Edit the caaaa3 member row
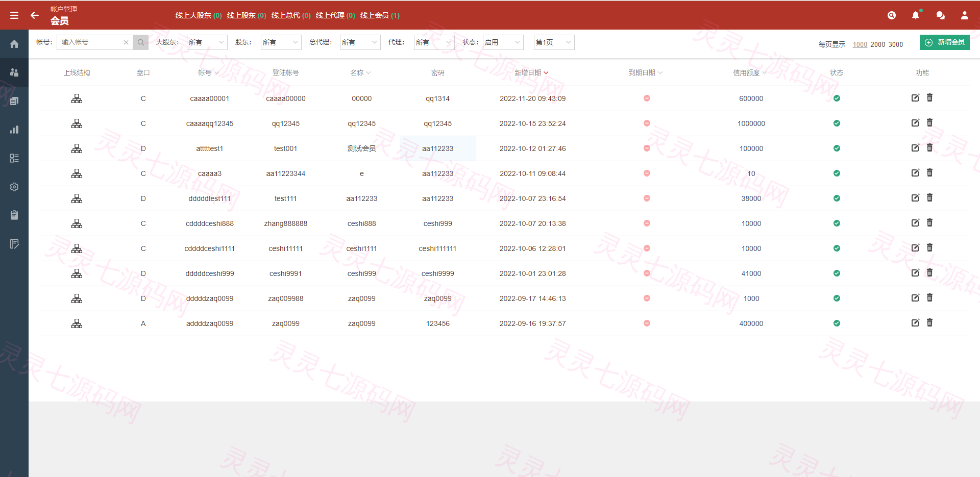Screen dimensions: 980x477 coord(915,172)
